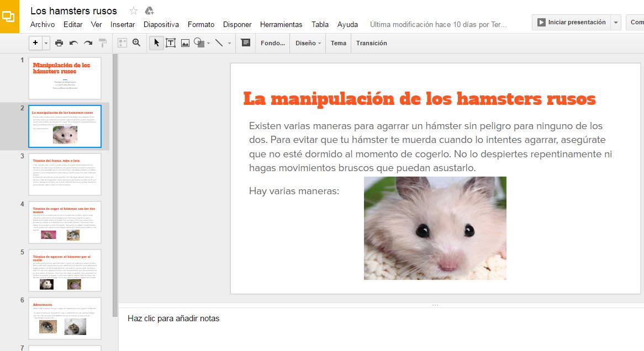Open the line type dropdown arrow
Screen dimensions: 644x351
coord(229,43)
